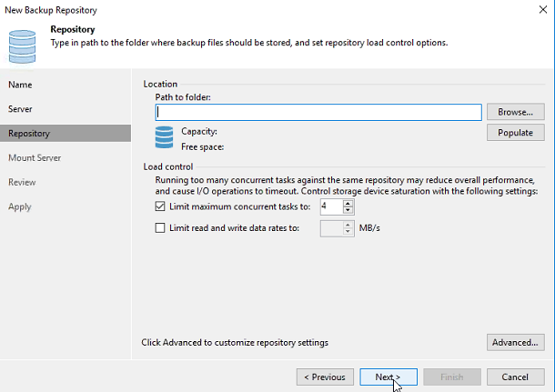The image size is (555, 392).
Task: Focus the Path to folder text field
Action: tap(318, 112)
